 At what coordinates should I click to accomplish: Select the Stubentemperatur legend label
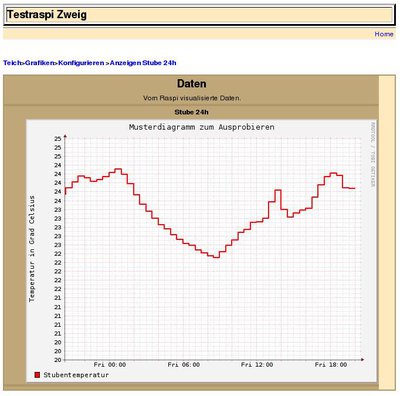tap(76, 375)
